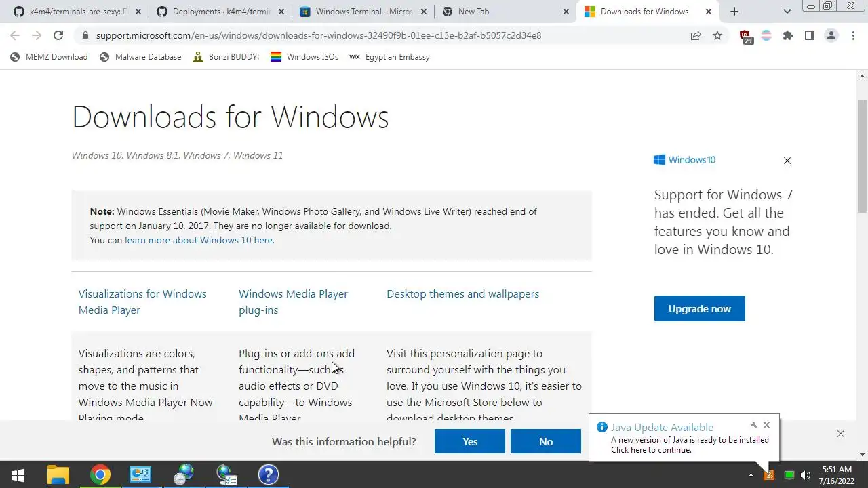Open new tab with plus button
This screenshot has height=488, width=868.
click(x=734, y=12)
